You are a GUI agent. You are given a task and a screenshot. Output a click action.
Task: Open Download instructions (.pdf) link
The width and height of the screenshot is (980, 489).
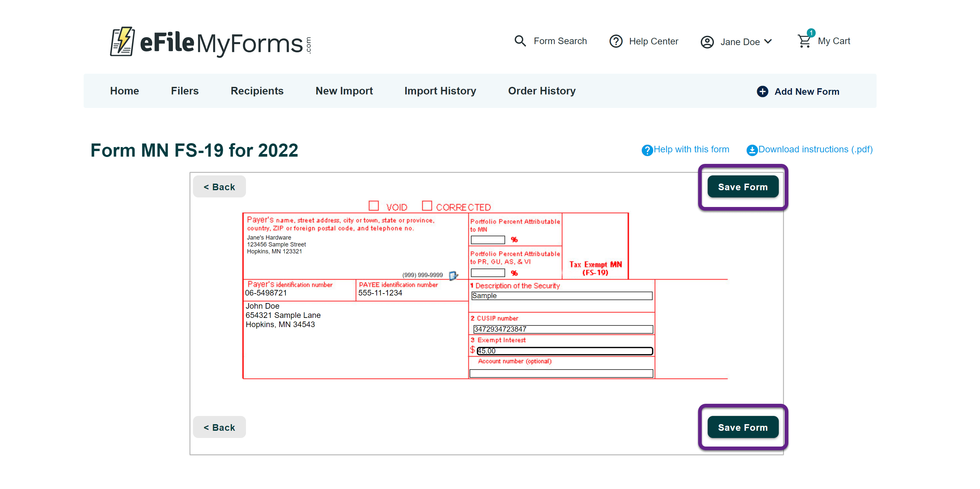[x=815, y=149]
